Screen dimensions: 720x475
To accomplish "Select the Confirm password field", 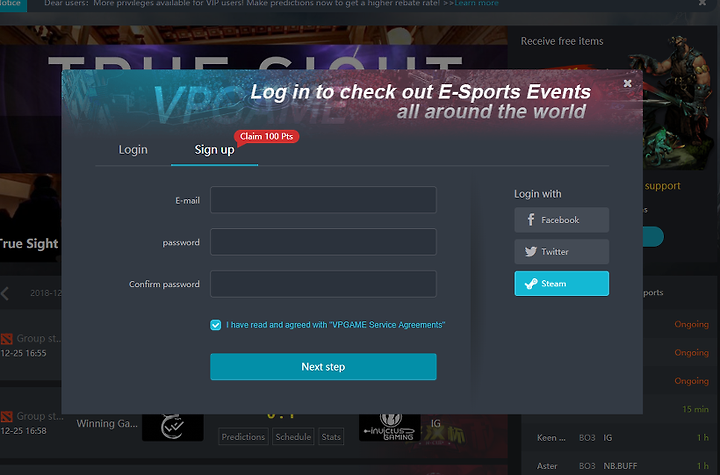I will pyautogui.click(x=323, y=283).
